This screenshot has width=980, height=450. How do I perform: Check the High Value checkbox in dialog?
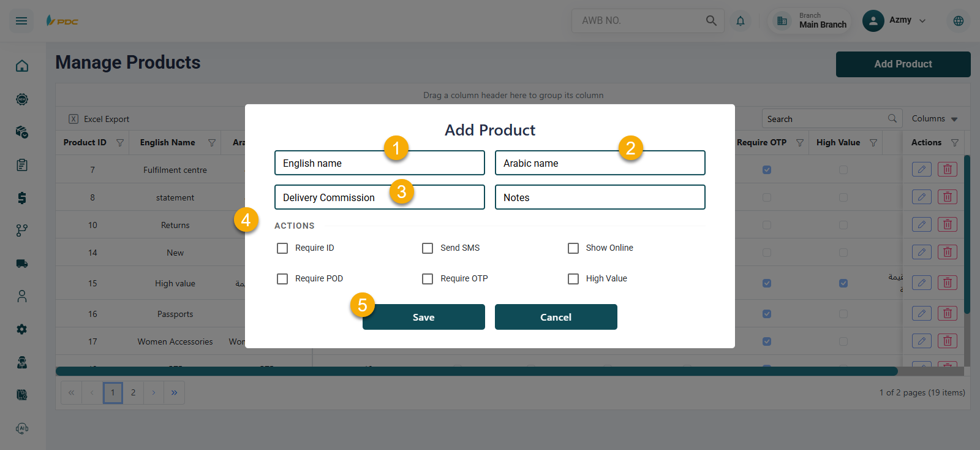[x=573, y=279]
